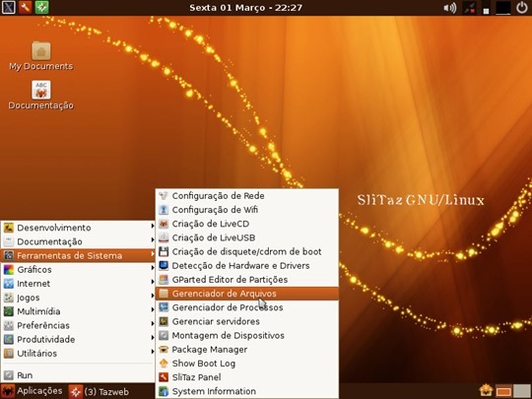Click the GParted partition editor icon
Screen dimensions: 532x399
[x=164, y=279]
